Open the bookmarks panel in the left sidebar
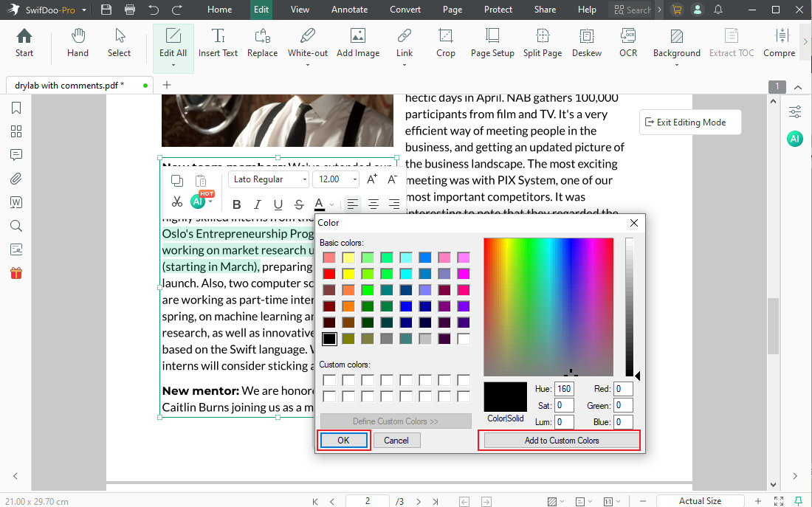Viewport: 812px width, 507px height. (16, 107)
